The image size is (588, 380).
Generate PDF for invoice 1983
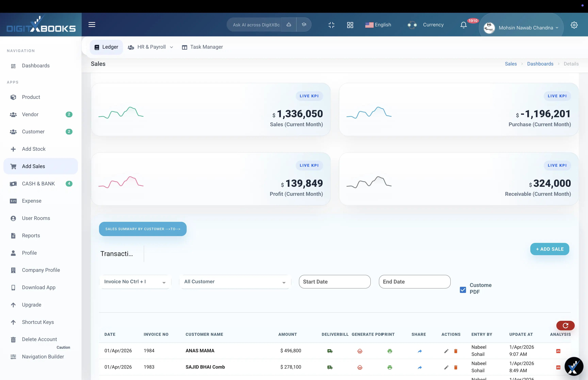(x=360, y=367)
